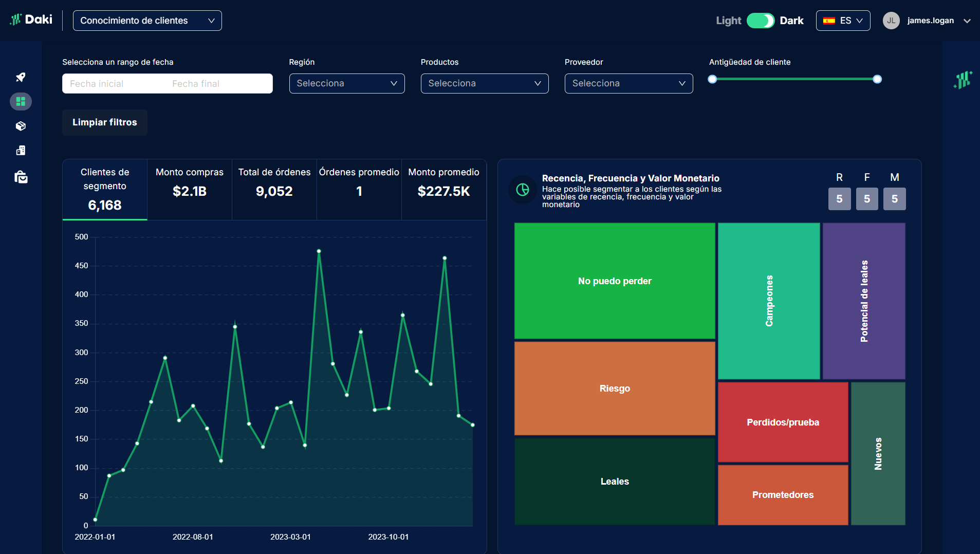Open the rocket icon in sidebar

point(21,77)
